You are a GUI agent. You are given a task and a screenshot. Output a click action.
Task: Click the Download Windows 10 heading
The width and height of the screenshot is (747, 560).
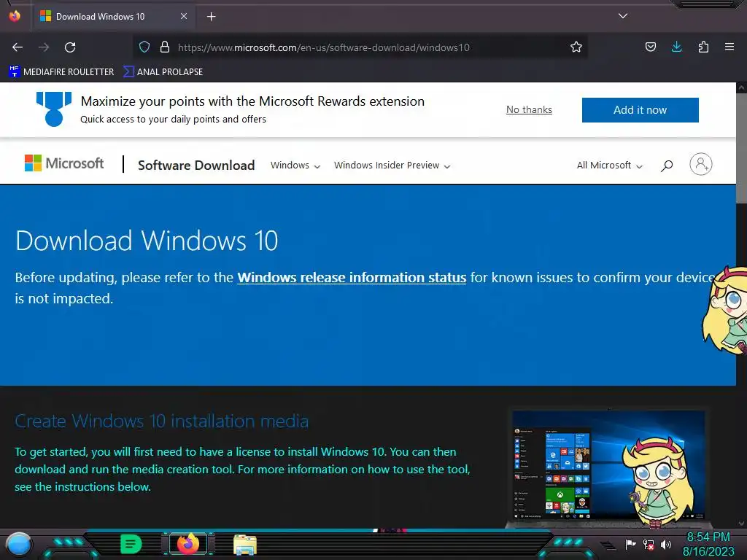tap(147, 241)
